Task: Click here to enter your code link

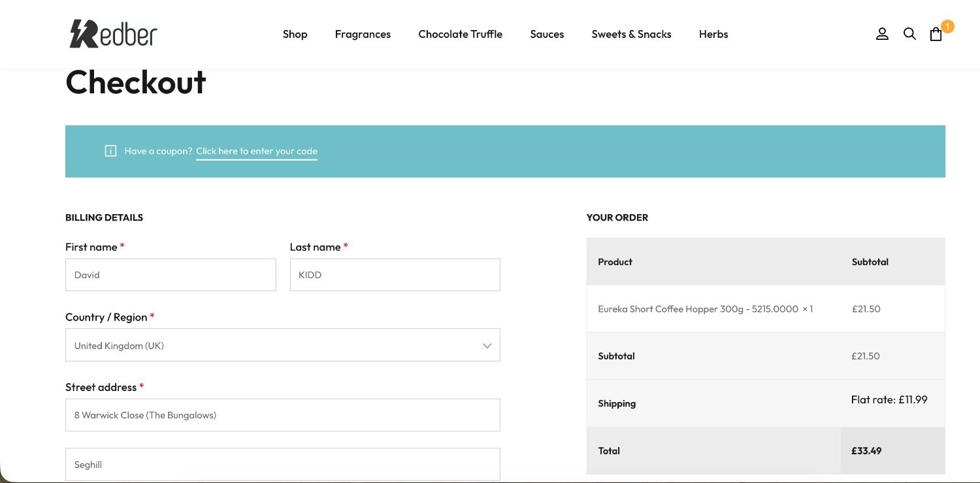Action: click(x=256, y=151)
